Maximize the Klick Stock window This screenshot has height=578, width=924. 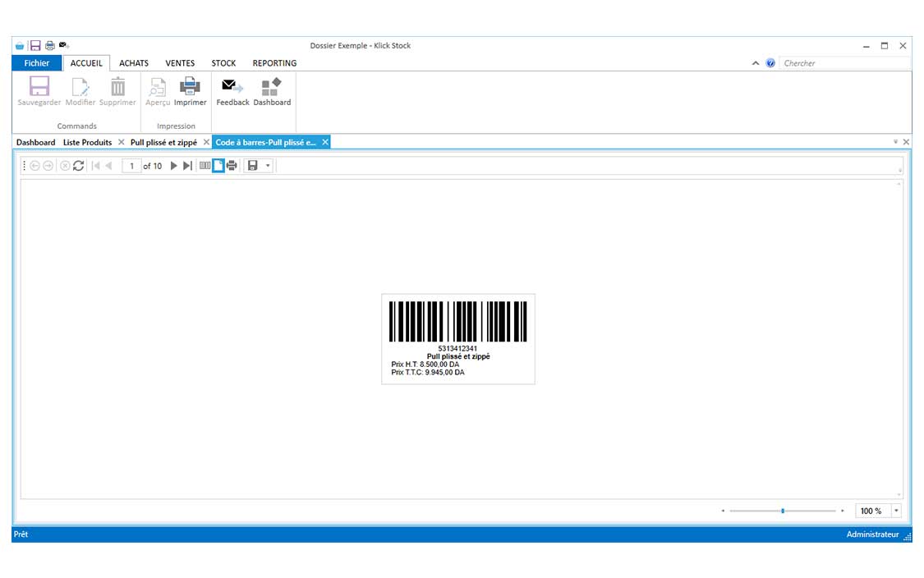885,46
